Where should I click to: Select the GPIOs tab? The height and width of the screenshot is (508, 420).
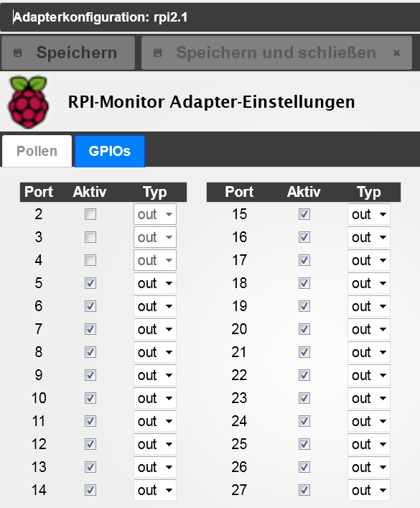click(110, 151)
